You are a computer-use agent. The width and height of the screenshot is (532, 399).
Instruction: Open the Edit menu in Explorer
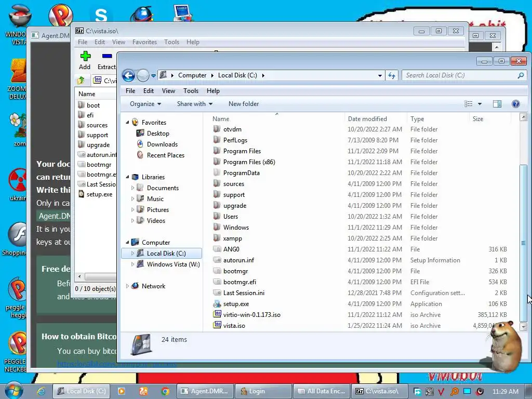pyautogui.click(x=148, y=91)
